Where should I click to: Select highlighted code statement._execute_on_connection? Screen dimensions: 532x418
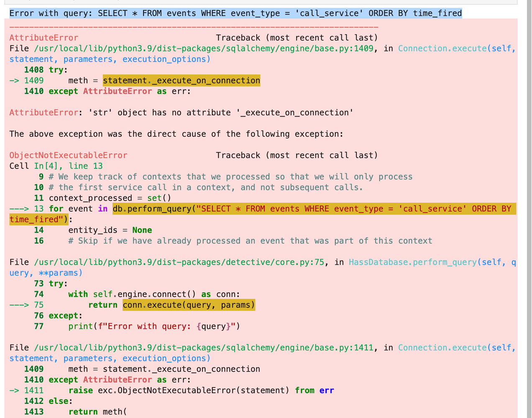[182, 80]
